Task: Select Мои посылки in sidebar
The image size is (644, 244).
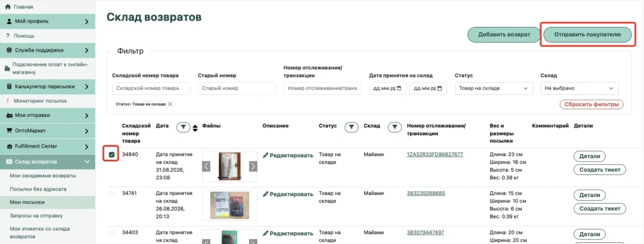Action: tap(27, 202)
